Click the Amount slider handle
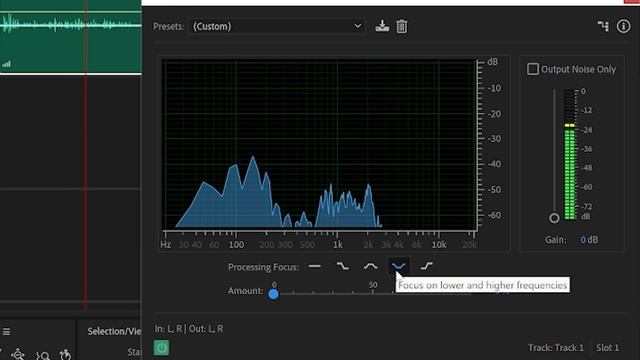Image resolution: width=640 pixels, height=360 pixels. pos(273,293)
